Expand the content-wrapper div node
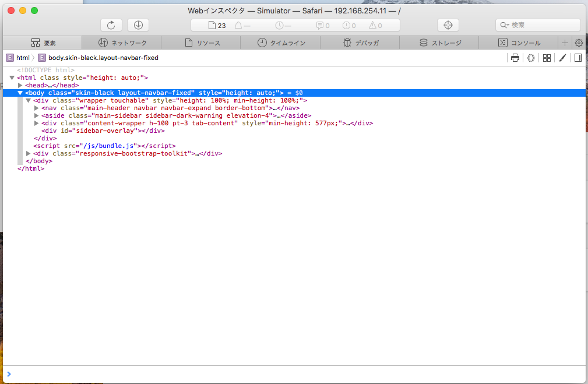Viewport: 588px width, 384px height. click(36, 123)
